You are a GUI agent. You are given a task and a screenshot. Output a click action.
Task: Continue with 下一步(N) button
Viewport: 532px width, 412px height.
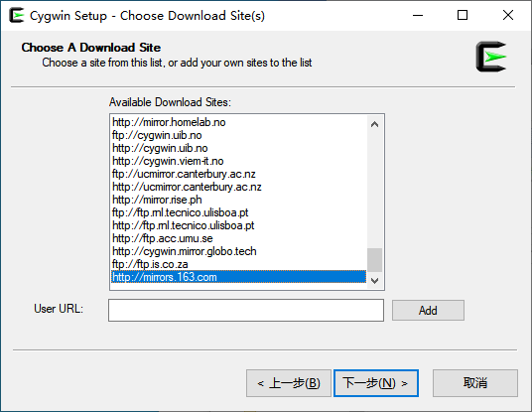point(376,383)
